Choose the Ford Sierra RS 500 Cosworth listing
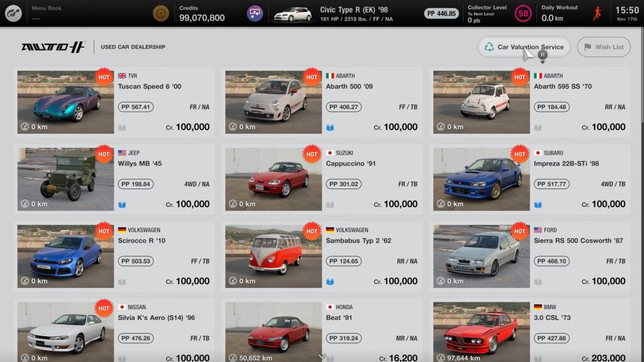 point(530,256)
